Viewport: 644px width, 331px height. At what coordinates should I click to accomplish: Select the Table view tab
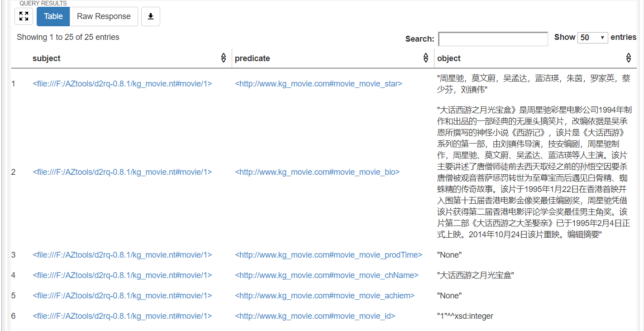click(x=53, y=16)
